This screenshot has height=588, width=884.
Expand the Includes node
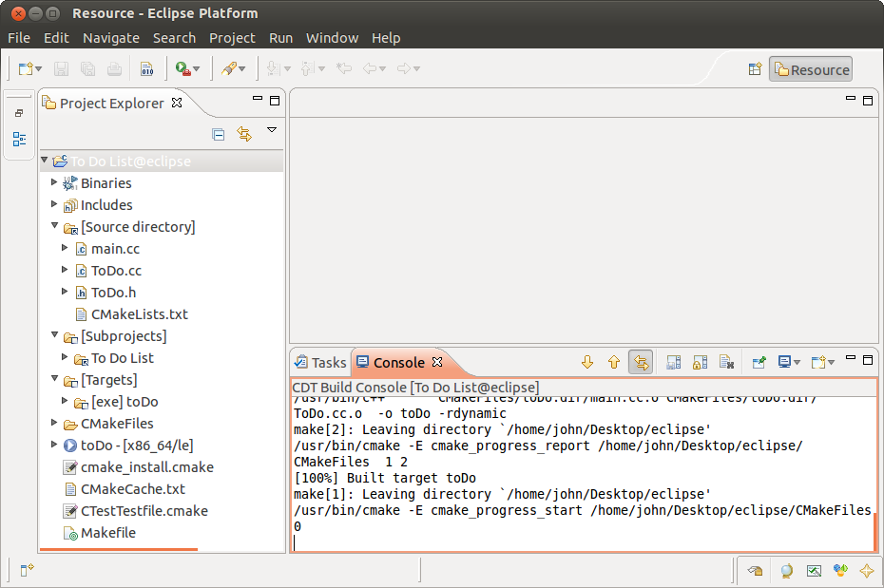[54, 204]
